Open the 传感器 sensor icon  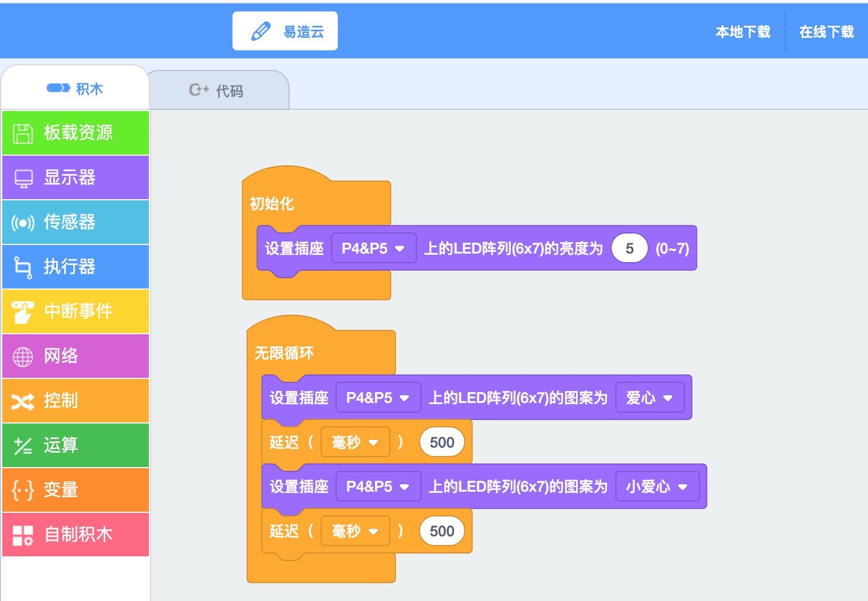[23, 223]
